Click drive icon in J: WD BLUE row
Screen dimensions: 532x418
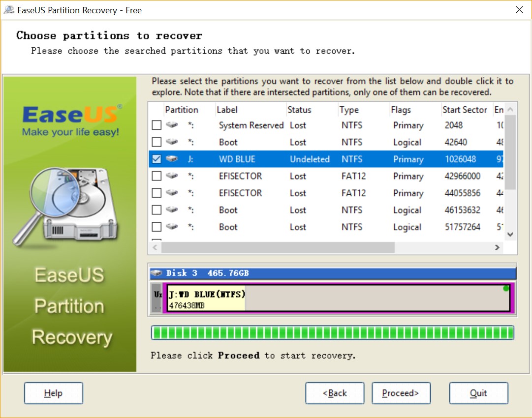point(171,159)
